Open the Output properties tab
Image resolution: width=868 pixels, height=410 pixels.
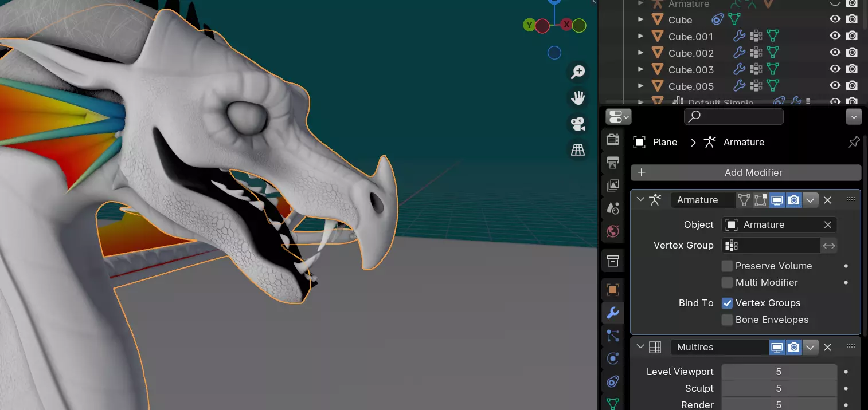point(613,163)
